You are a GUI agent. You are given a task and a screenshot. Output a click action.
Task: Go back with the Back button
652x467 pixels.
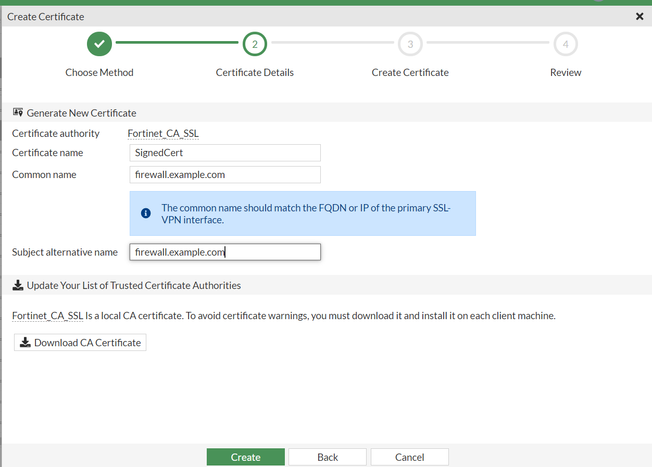(x=327, y=457)
